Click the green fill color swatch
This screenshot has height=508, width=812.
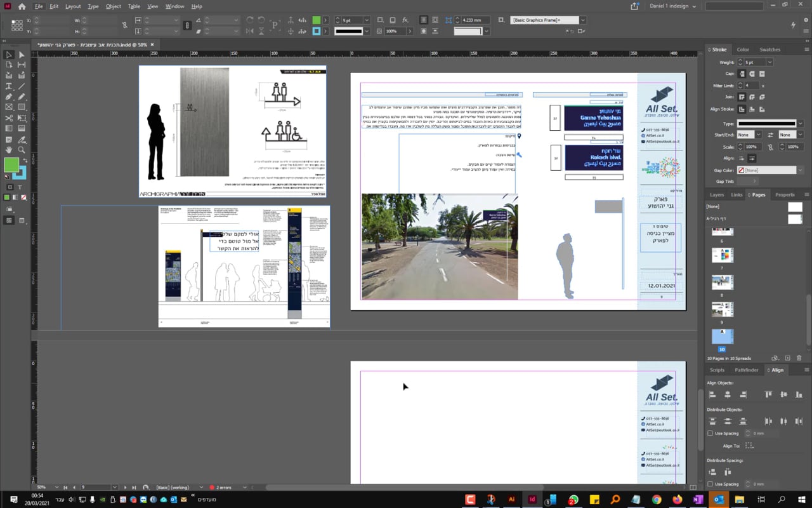point(11,165)
